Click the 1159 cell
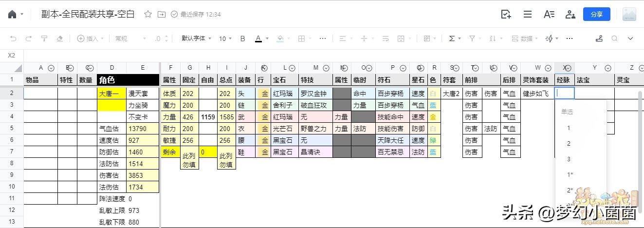 [x=208, y=117]
